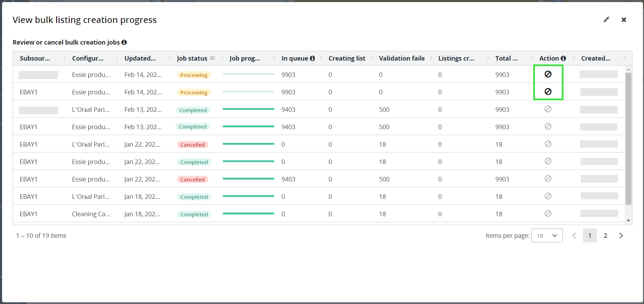Screen dimensions: 644x304
Task: Sort by the Configur... column header
Action: (x=88, y=58)
